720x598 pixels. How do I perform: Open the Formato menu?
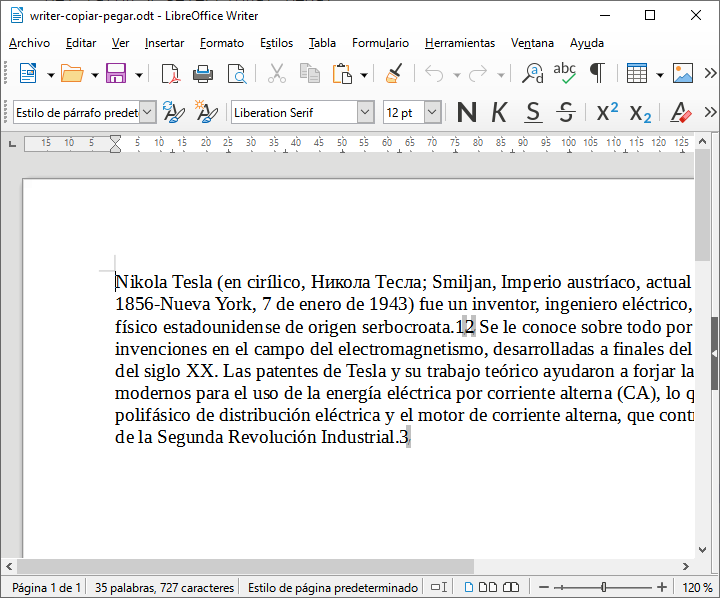[222, 43]
